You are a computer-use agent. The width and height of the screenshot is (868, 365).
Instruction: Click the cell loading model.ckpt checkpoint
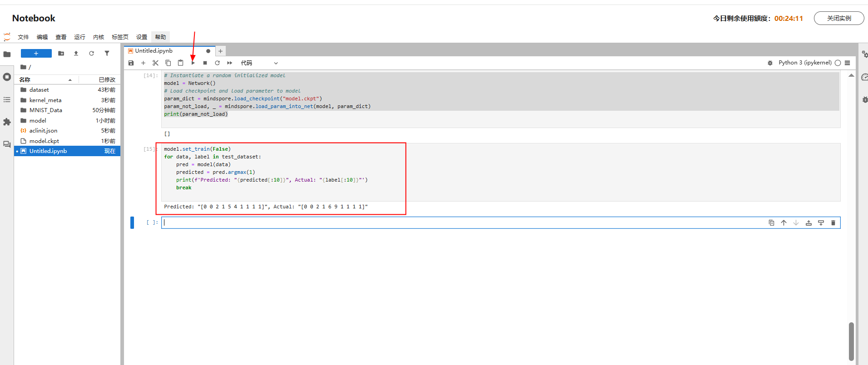[501, 99]
